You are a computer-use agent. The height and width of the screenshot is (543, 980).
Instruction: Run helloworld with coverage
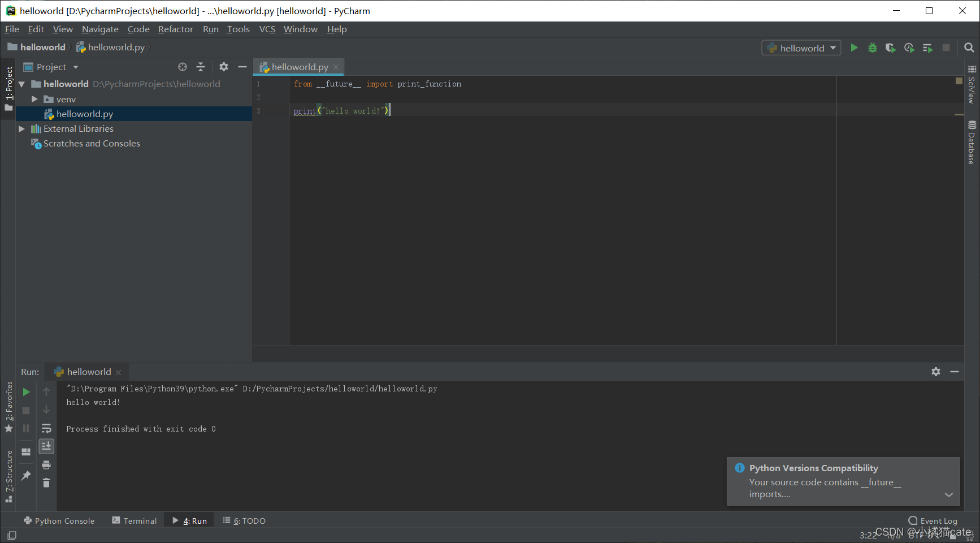891,48
